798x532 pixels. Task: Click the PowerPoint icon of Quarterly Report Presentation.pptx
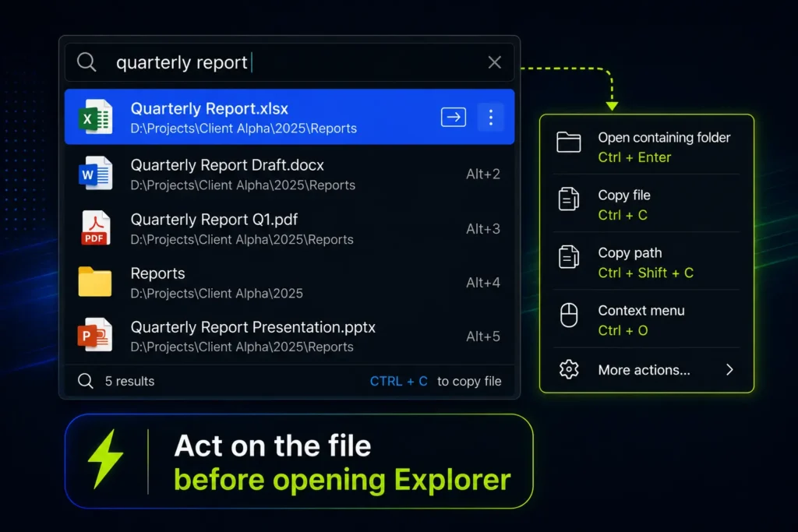pyautogui.click(x=95, y=335)
